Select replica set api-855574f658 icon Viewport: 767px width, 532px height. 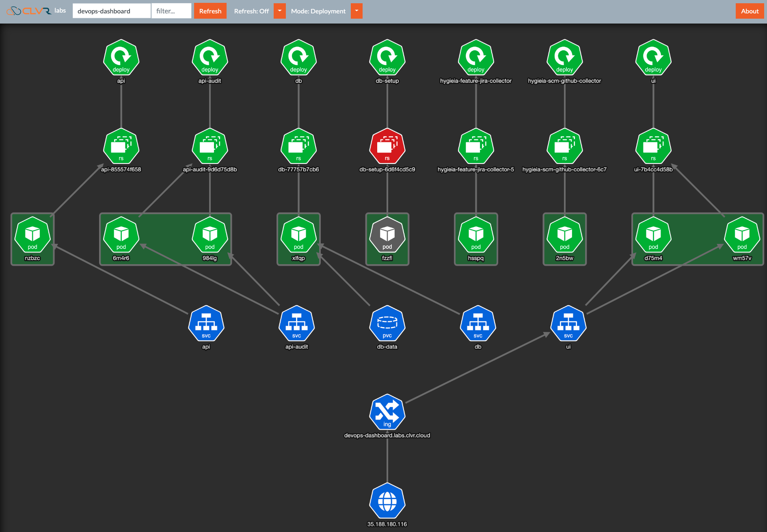(121, 146)
